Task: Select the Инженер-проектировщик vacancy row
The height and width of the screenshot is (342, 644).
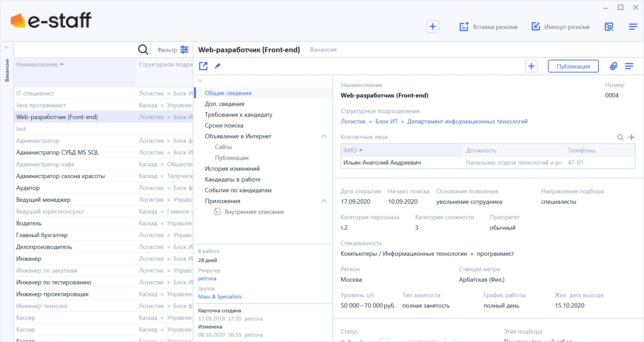Action: click(x=103, y=294)
